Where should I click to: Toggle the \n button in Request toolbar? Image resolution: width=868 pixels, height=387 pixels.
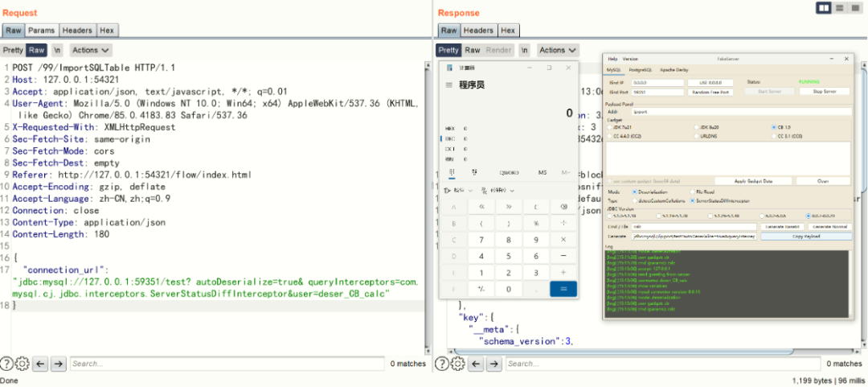57,50
